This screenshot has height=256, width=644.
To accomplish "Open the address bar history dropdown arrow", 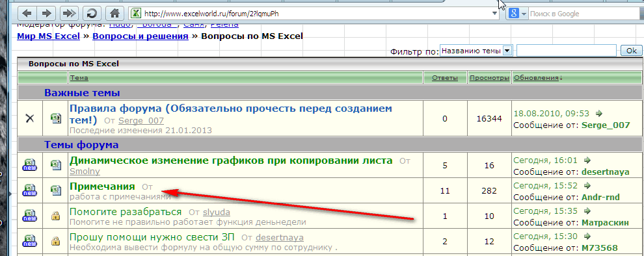I will coord(495,14).
